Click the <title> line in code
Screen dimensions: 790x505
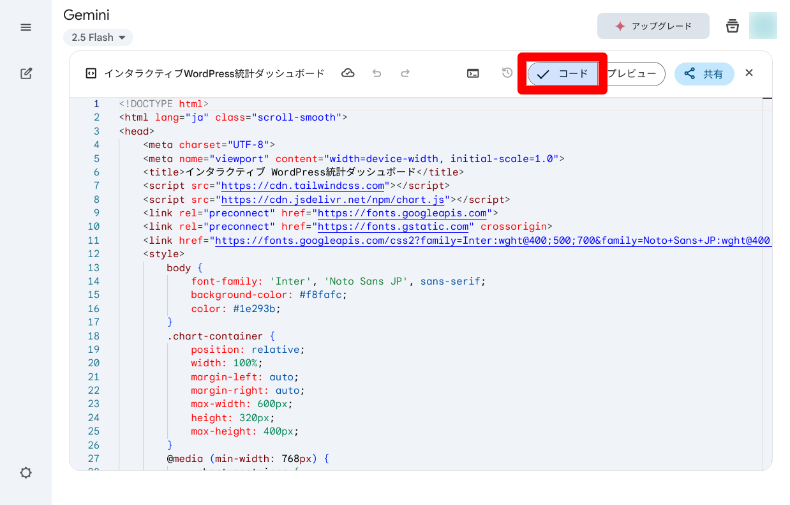[303, 172]
